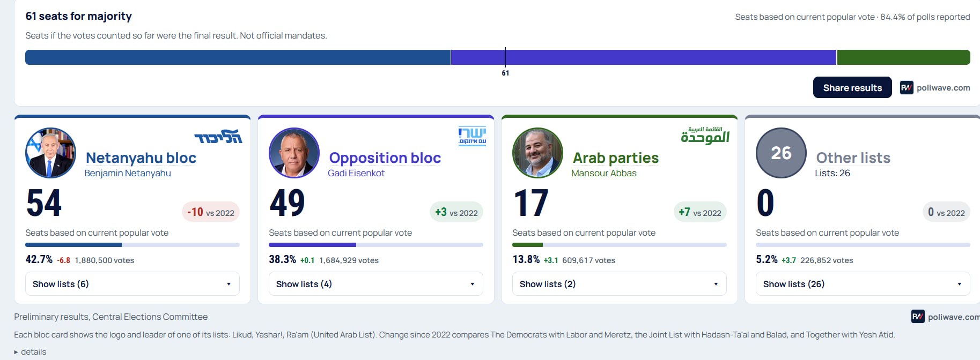
Task: Open Show lists (26) for Other lists
Action: click(863, 284)
